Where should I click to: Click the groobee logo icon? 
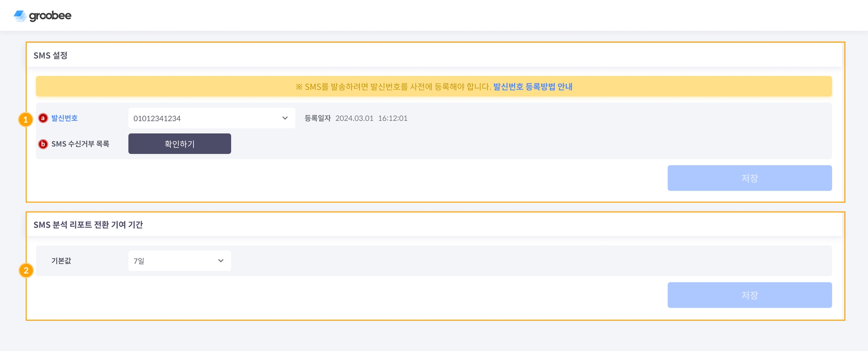20,16
